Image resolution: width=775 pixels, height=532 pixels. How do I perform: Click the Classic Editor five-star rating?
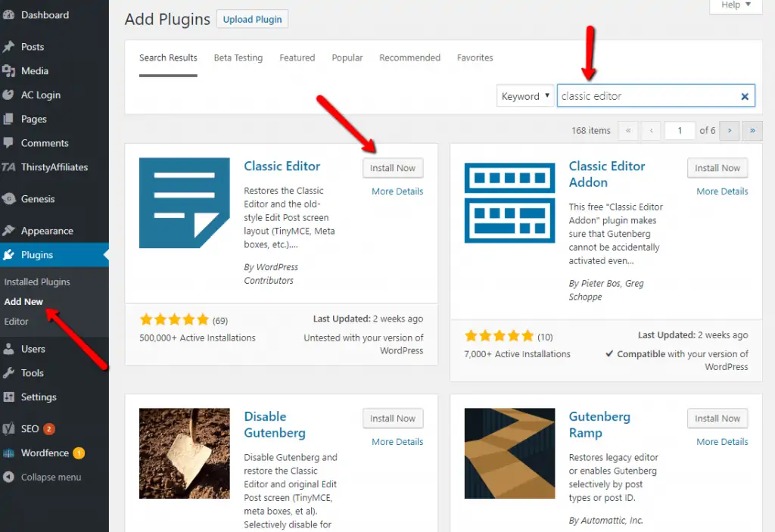[175, 320]
